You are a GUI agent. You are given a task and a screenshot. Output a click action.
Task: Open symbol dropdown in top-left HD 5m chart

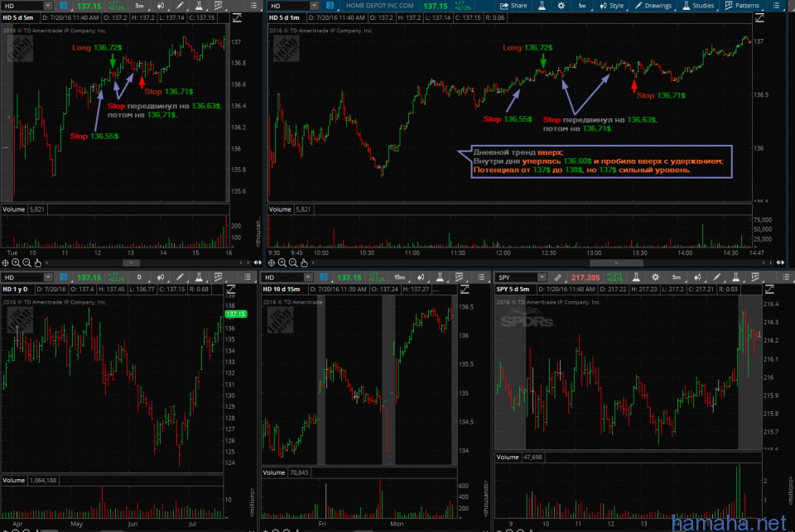pyautogui.click(x=48, y=6)
